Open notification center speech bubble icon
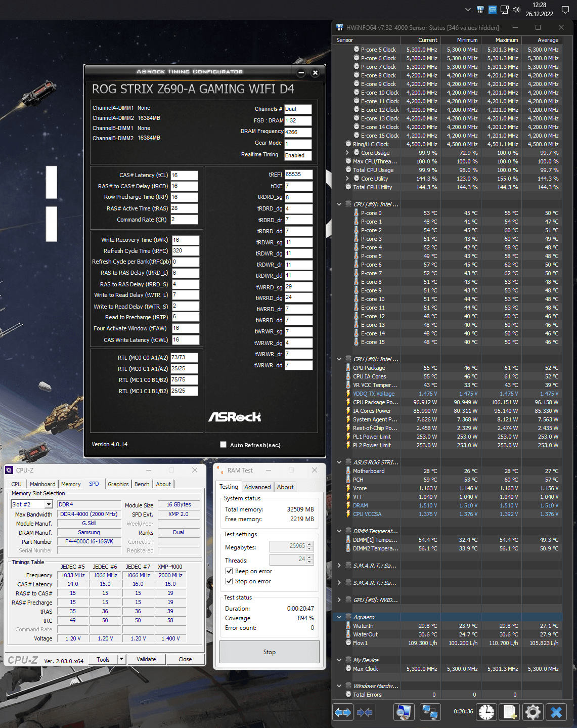This screenshot has width=577, height=728. [x=565, y=10]
